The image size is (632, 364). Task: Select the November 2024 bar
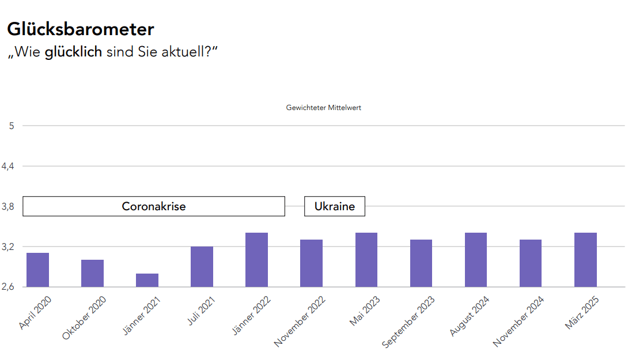pyautogui.click(x=531, y=263)
